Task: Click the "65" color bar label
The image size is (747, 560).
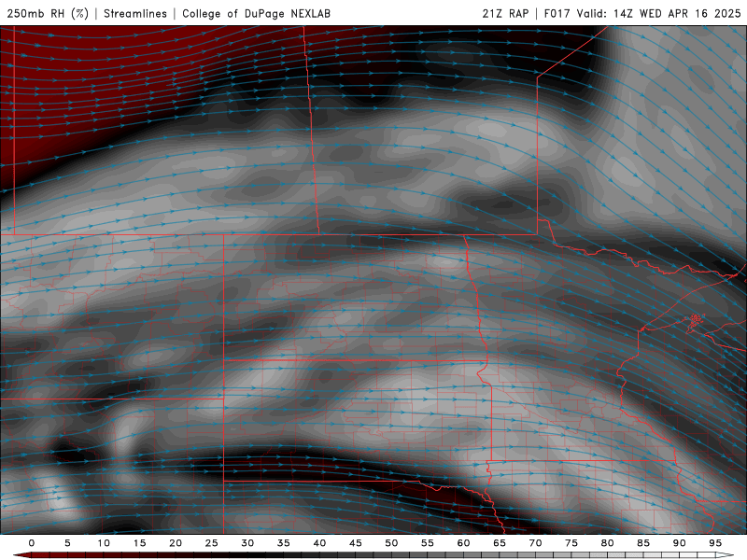Action: click(500, 543)
